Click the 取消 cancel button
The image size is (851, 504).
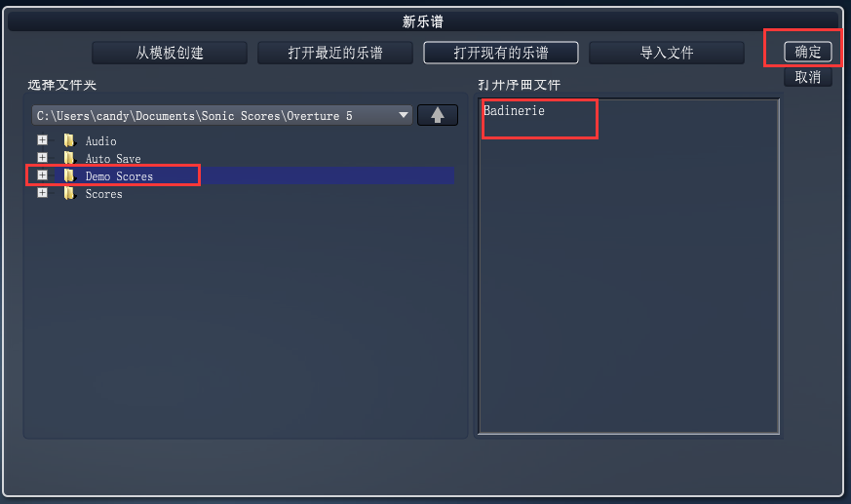807,77
